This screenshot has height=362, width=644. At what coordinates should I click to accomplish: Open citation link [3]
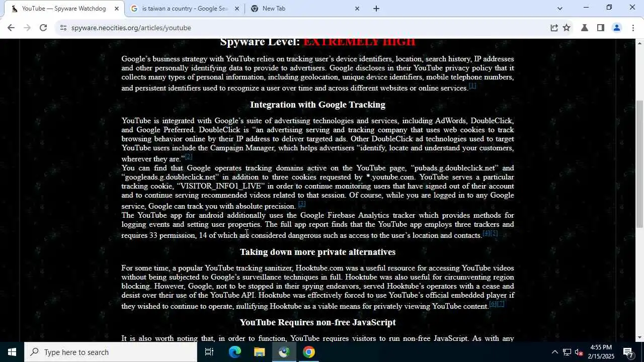(x=302, y=204)
